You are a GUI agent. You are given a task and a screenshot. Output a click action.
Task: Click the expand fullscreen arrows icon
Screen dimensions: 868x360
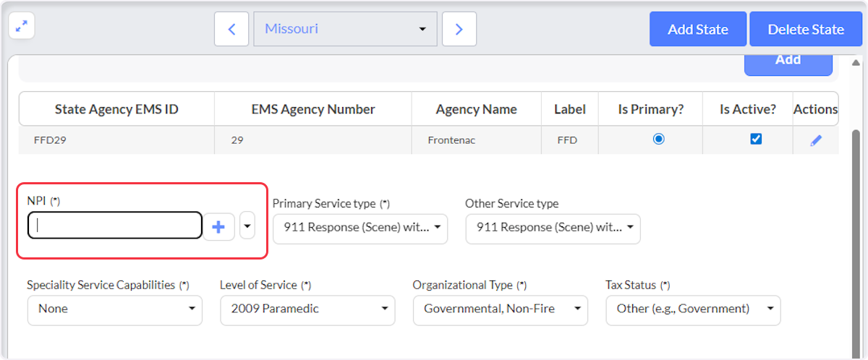(x=22, y=26)
